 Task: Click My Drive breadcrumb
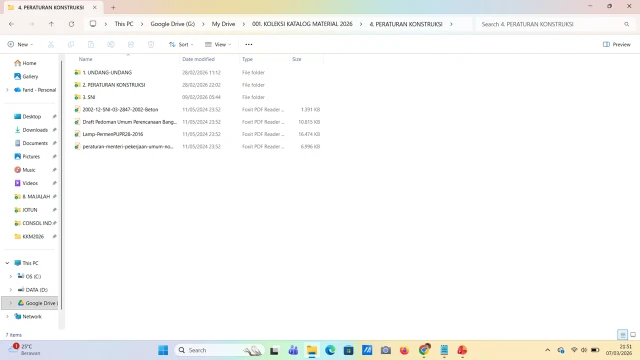(x=223, y=24)
